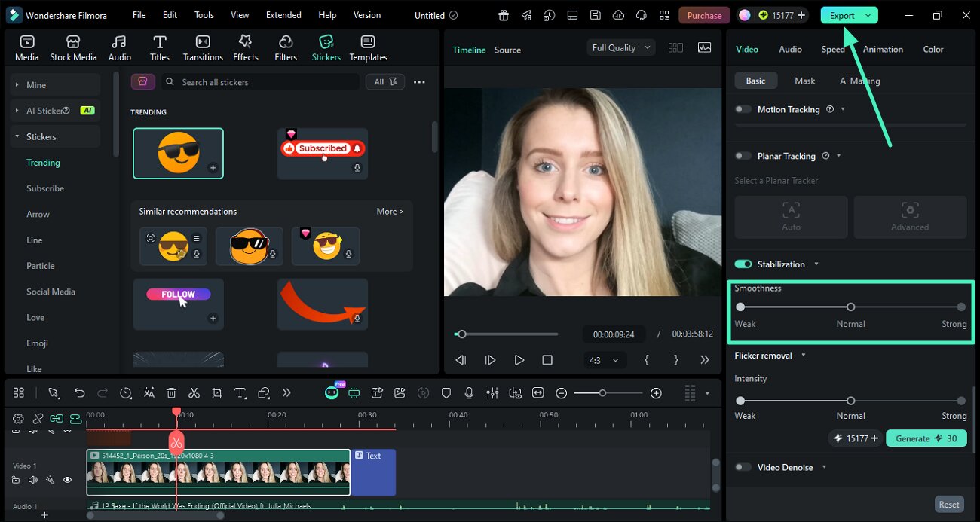Click the zoom out minus timeline icon
The height and width of the screenshot is (522, 980).
[x=561, y=392]
